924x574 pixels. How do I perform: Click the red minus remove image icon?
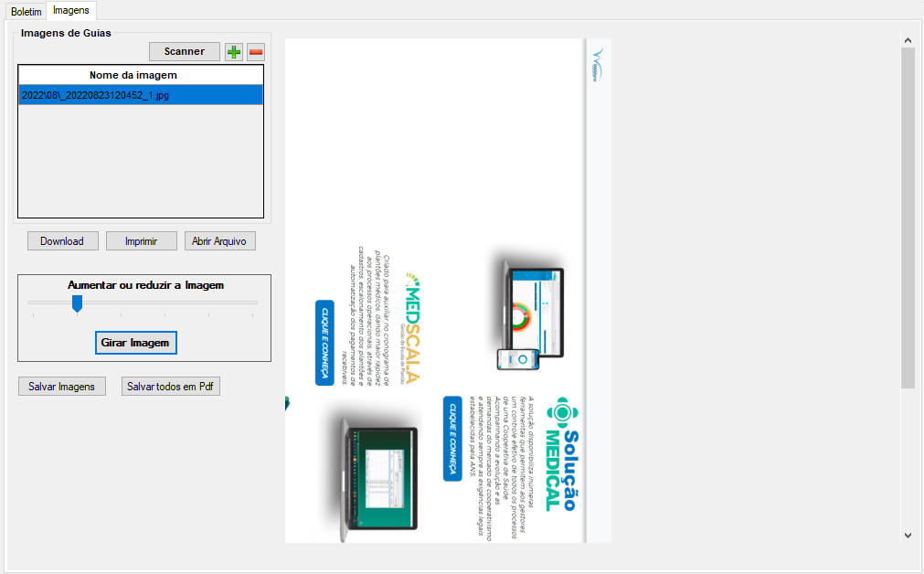256,52
